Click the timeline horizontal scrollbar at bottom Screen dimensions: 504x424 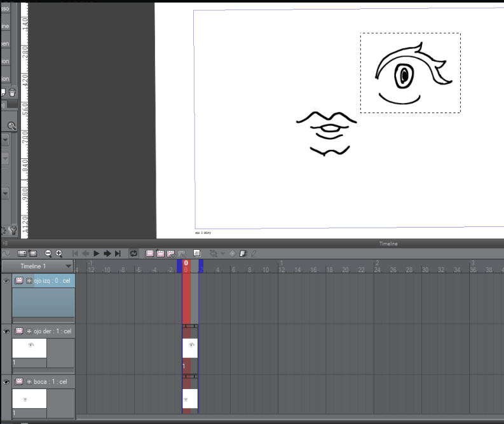(289, 418)
